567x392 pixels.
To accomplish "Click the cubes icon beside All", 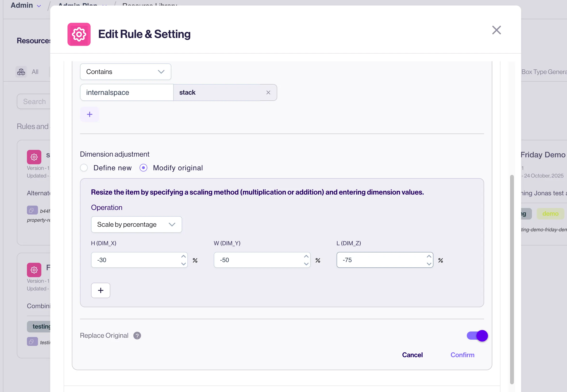I will click(21, 72).
